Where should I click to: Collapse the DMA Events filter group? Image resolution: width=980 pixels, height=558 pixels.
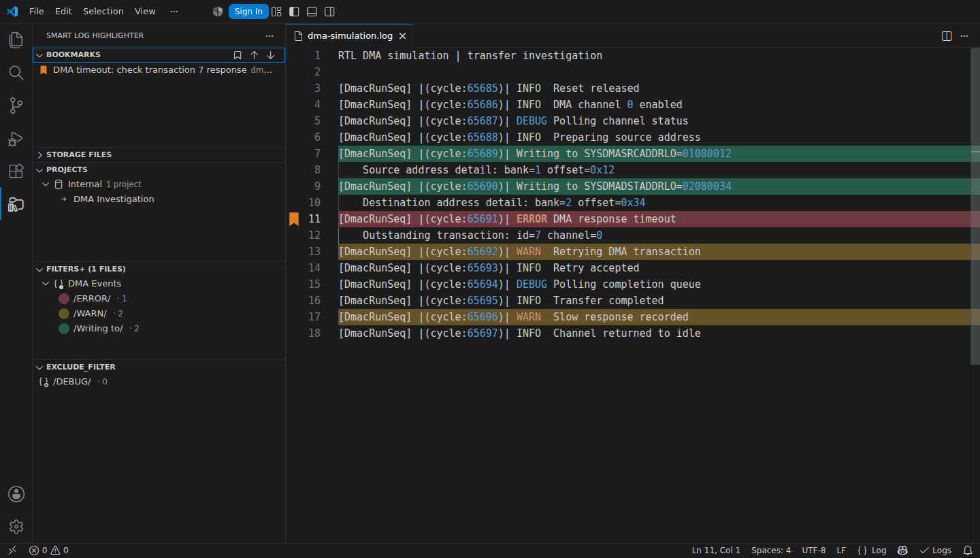click(46, 284)
